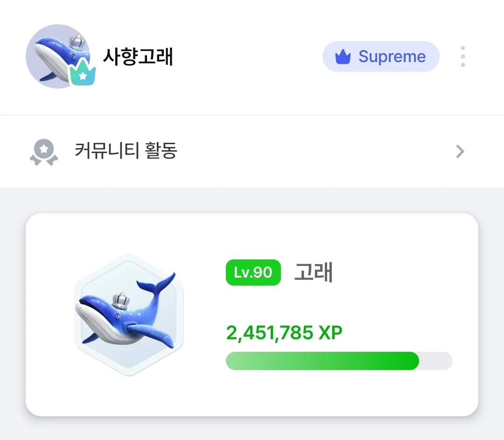
Task: Tap the teal crown star badge on avatar
Action: coord(83,73)
